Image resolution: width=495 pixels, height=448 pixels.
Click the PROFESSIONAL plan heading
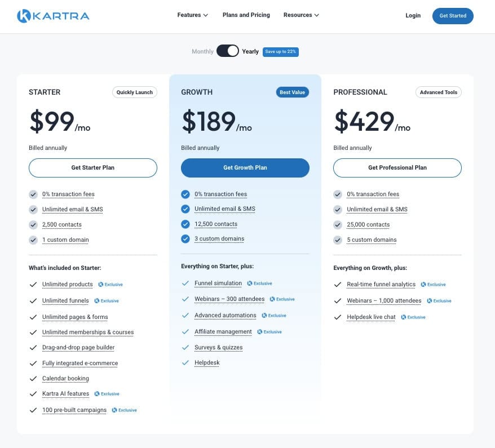(360, 92)
